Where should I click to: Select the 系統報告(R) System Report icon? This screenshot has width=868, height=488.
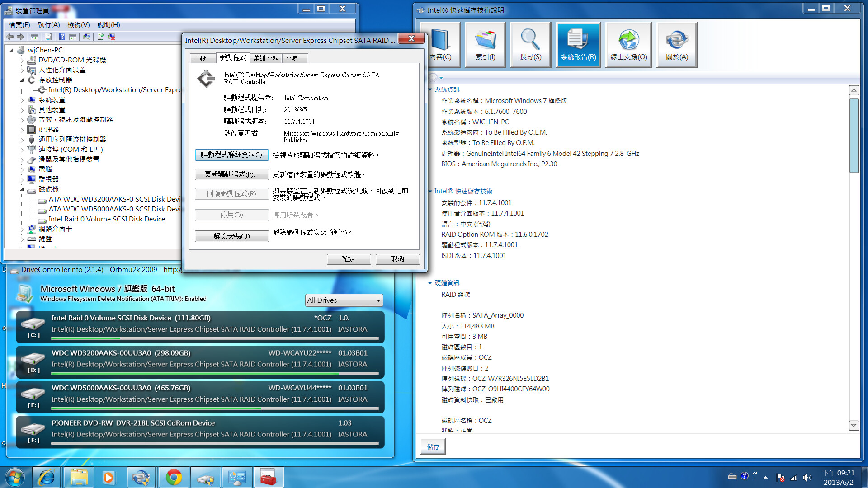tap(579, 45)
